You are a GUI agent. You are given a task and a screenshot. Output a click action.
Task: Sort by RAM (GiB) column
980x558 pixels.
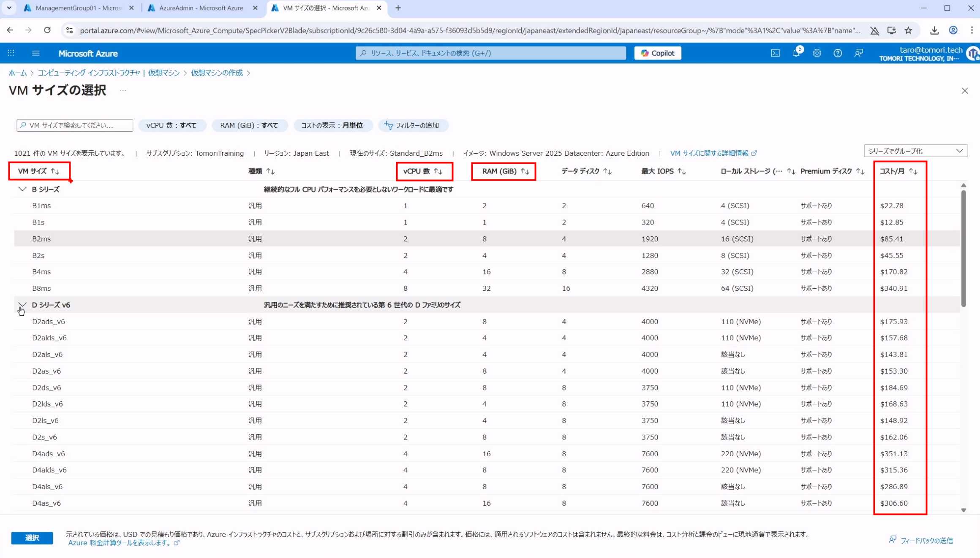click(x=505, y=171)
